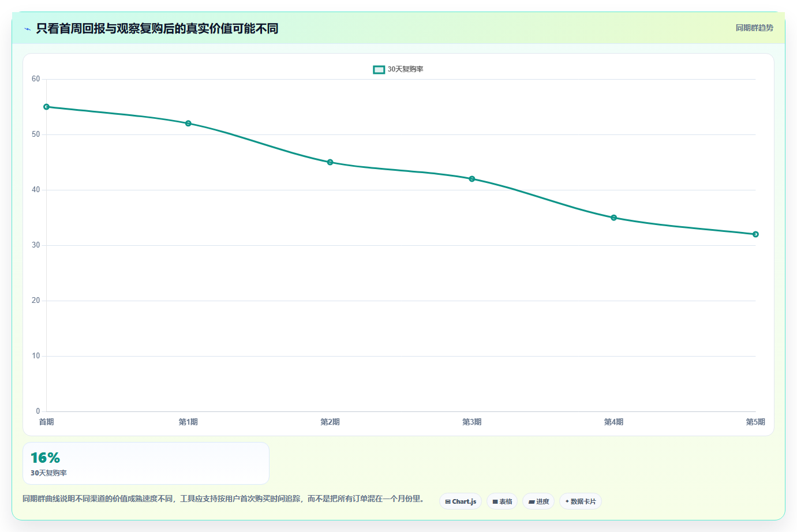The width and height of the screenshot is (797, 532).
Task: Click the title 只看首周回报与观察复购后的真实价值可能不同
Action: tap(157, 28)
